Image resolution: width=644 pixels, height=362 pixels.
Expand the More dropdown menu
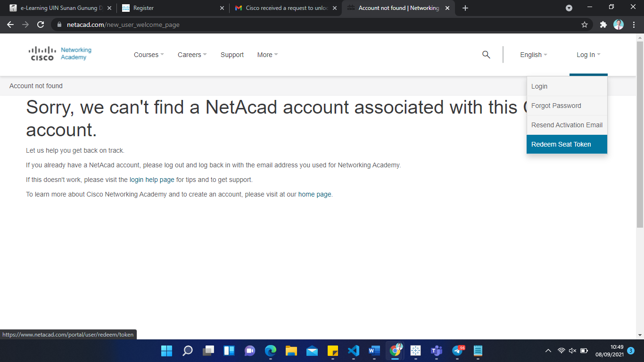point(267,55)
